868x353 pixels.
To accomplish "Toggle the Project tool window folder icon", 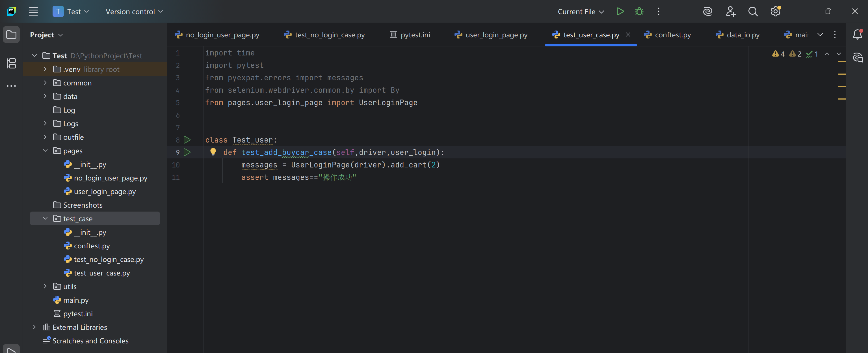I will pos(11,35).
